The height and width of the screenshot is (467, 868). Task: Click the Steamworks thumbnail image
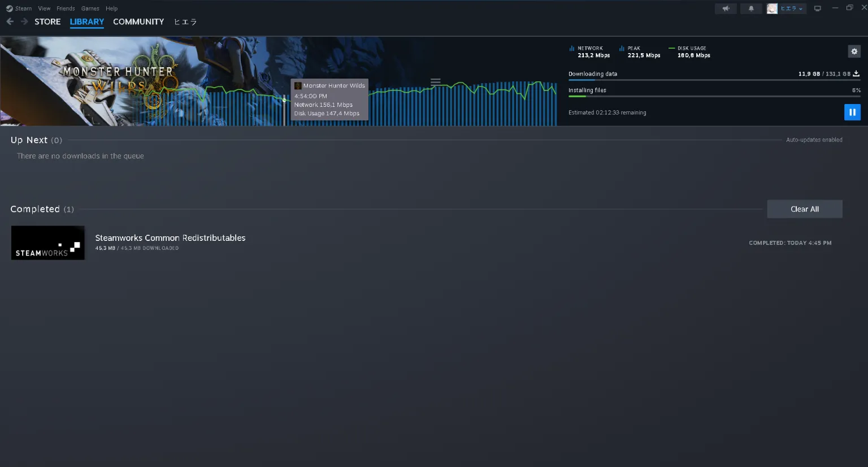[48, 243]
